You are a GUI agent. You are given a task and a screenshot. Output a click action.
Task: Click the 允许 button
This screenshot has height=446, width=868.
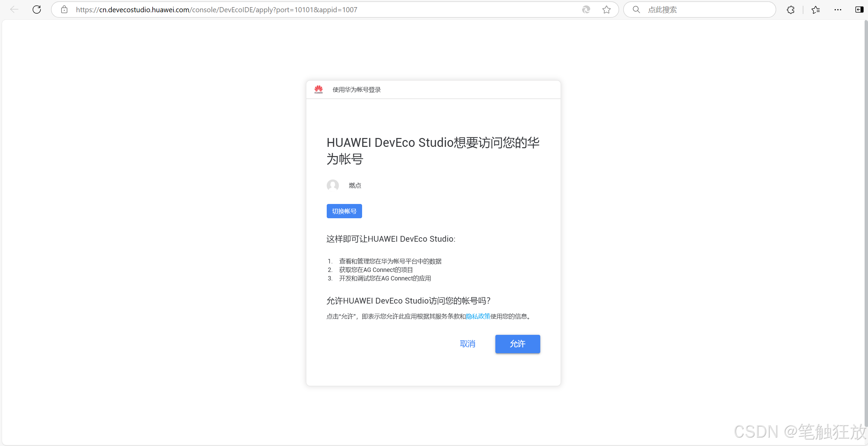coord(517,344)
